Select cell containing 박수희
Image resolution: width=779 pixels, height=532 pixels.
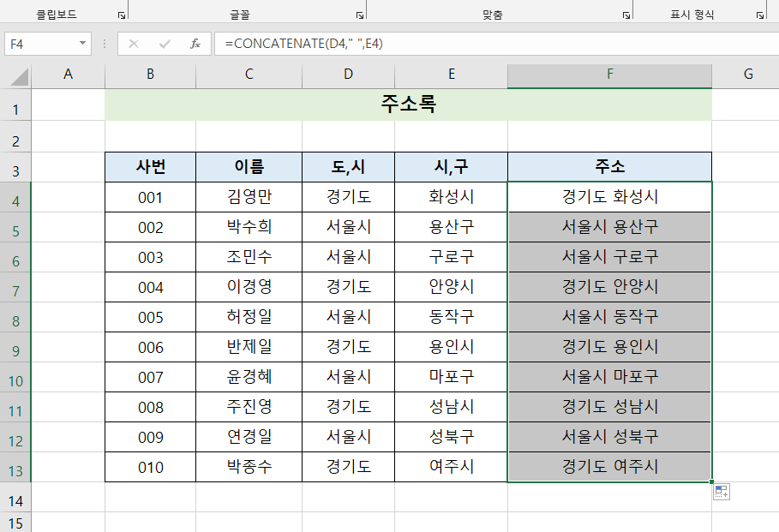249,227
